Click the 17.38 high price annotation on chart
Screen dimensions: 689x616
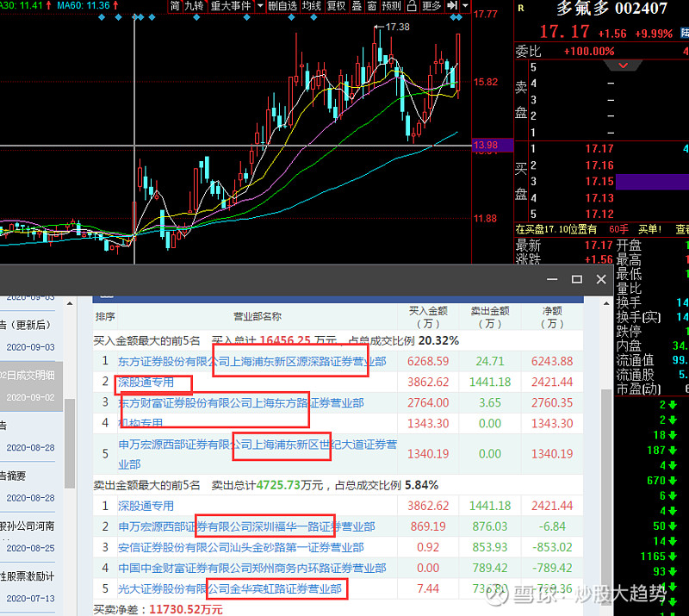397,27
